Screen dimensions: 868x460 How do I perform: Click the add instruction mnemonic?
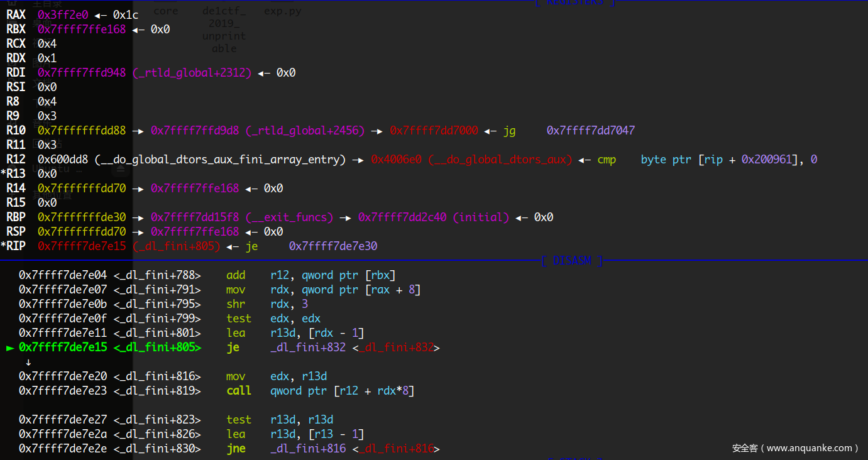[x=236, y=275]
